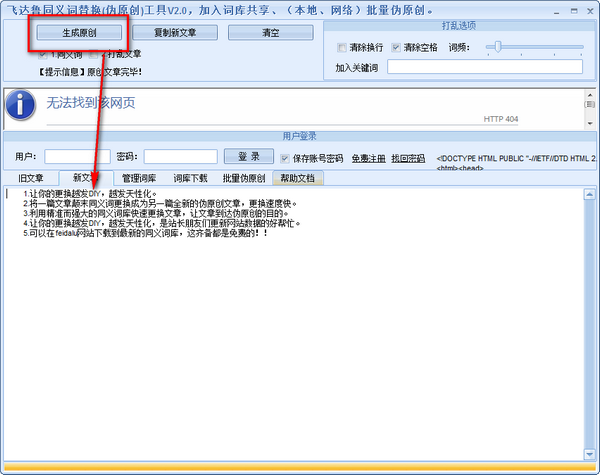Select the 帮助文档 tab
The width and height of the screenshot is (600, 475).
297,178
